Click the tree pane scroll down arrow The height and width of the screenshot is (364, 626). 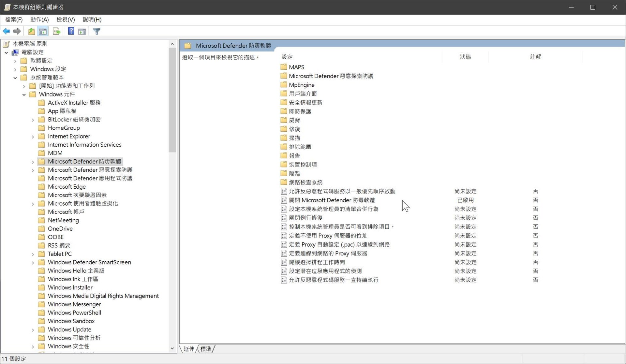click(172, 348)
